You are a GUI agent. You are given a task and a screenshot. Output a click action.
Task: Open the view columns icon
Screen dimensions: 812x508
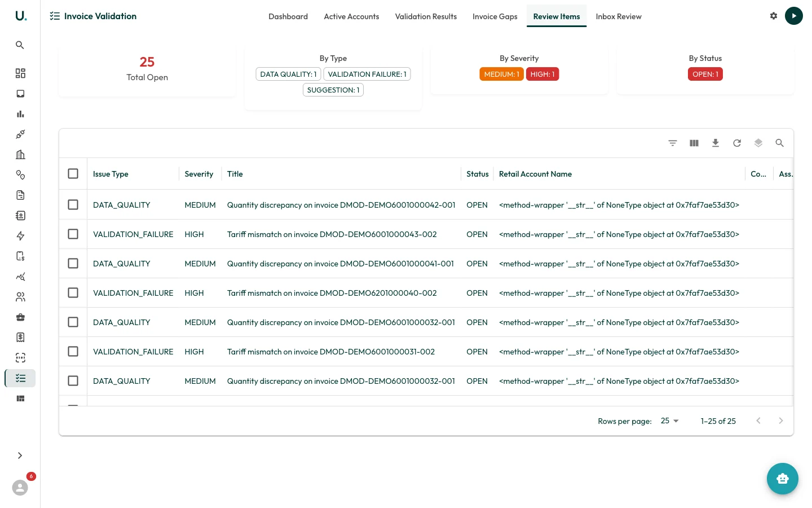click(694, 143)
